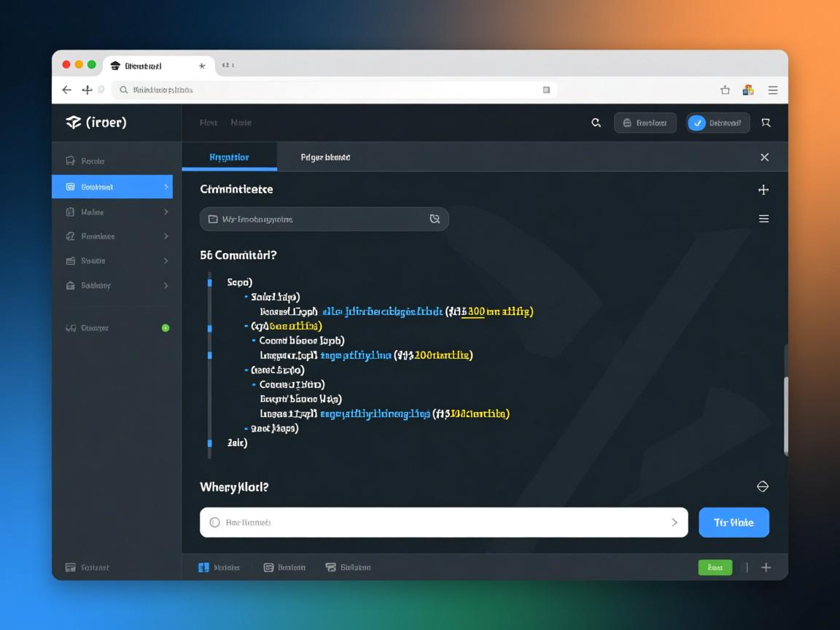Viewport: 840px width, 630px height.
Task: Click the share icon in browser toolbar
Action: point(725,90)
